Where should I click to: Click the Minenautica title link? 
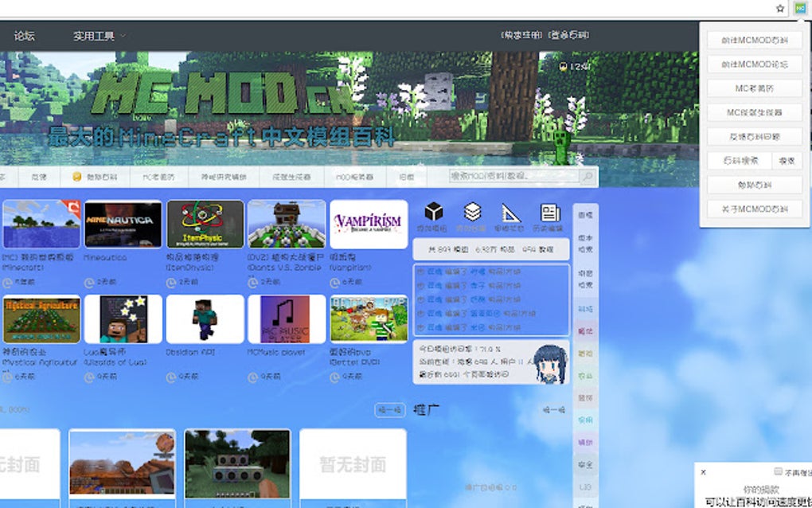pos(105,257)
